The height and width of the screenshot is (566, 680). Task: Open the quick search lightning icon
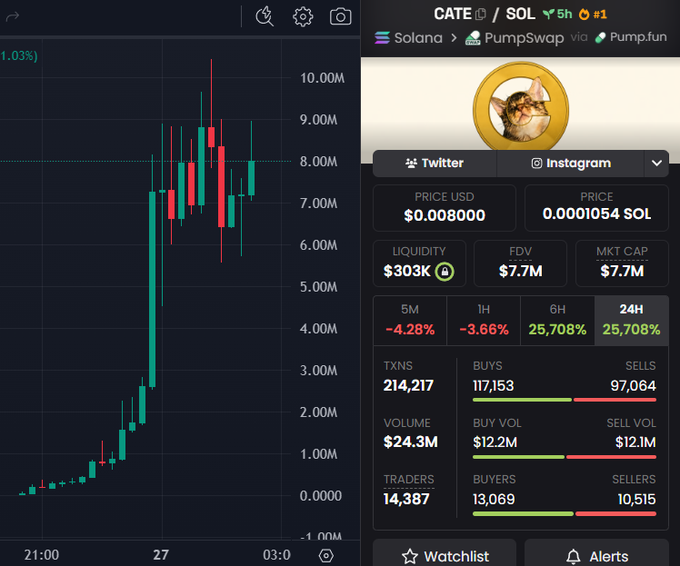coord(264,16)
